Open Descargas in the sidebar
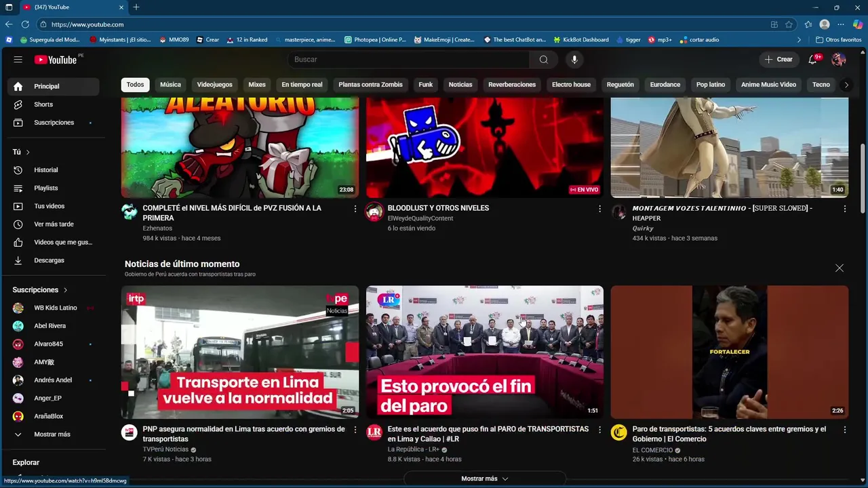 (x=53, y=260)
